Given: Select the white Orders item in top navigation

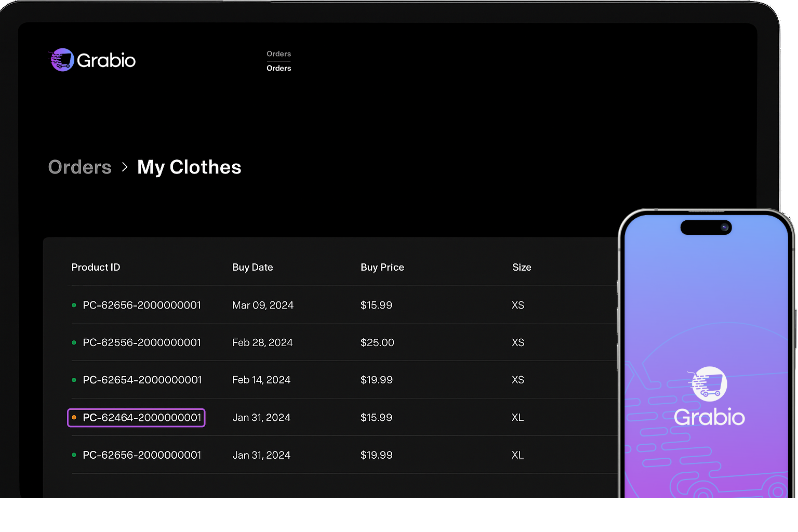Looking at the screenshot, I should click(278, 68).
